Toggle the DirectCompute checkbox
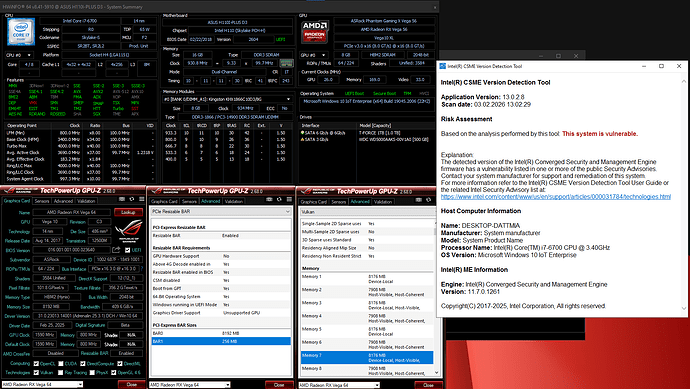Image resolution: width=690 pixels, height=389 pixels. click(x=83, y=364)
